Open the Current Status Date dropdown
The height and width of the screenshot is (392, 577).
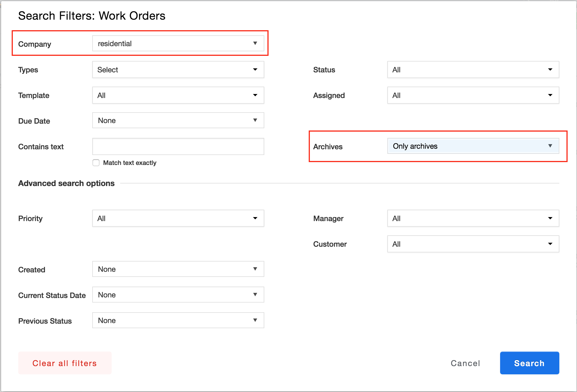pos(178,295)
